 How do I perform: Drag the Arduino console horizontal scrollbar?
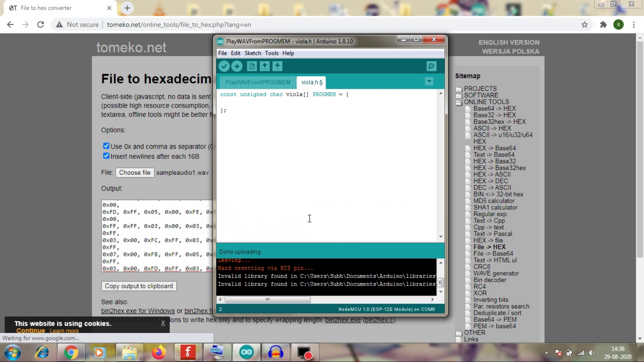pyautogui.click(x=268, y=300)
